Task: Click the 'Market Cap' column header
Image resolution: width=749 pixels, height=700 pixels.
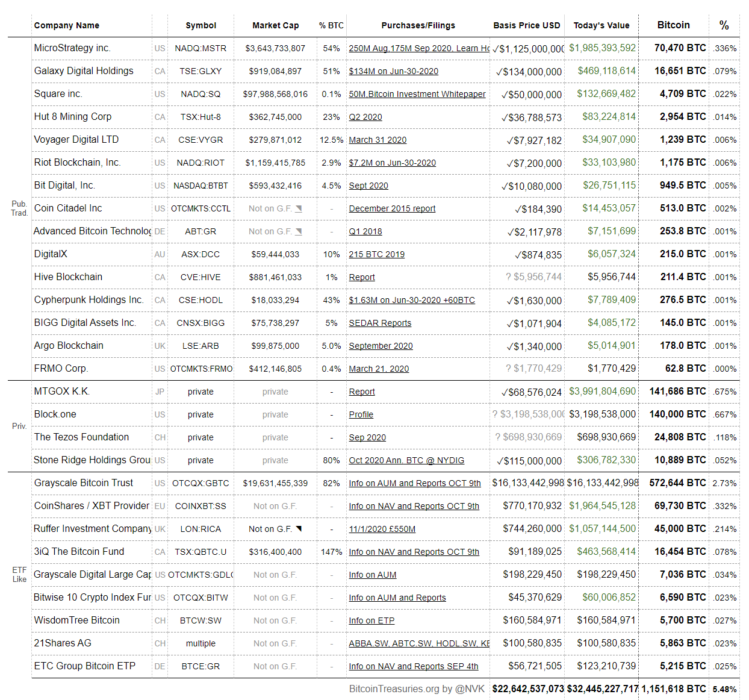Action: (275, 25)
